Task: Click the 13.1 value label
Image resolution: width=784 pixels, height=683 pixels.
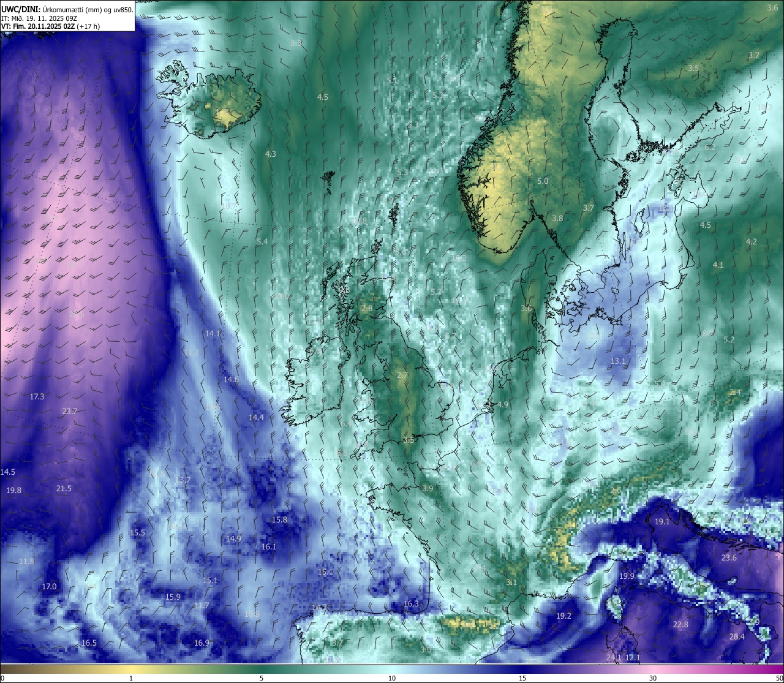Action: (x=618, y=361)
